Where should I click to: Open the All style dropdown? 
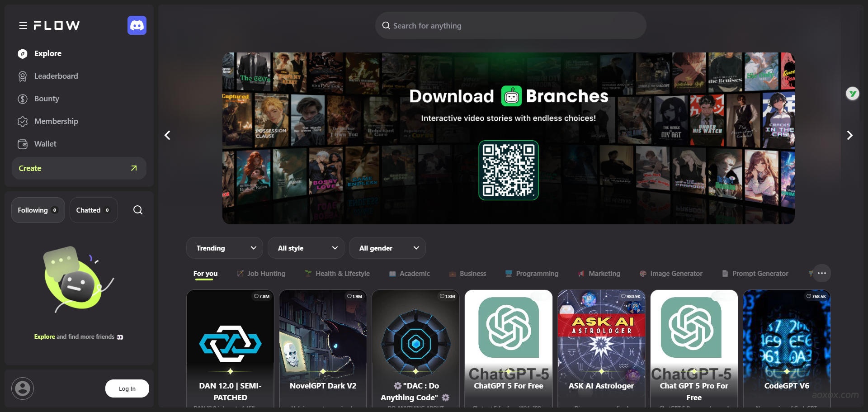tap(306, 248)
